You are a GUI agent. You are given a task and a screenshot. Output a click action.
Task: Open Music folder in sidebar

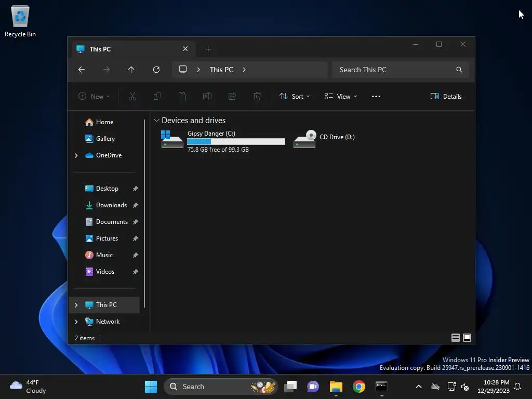tap(104, 255)
